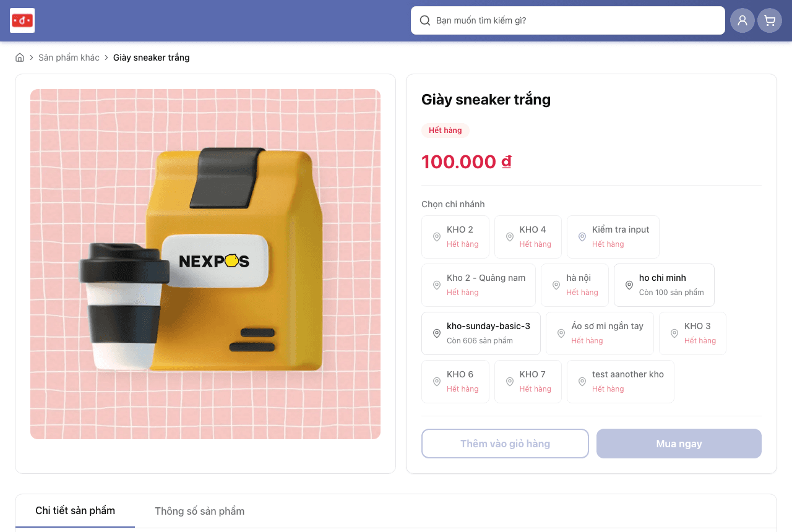Click the search magnifier icon
Image resolution: width=792 pixels, height=532 pixels.
click(425, 20)
